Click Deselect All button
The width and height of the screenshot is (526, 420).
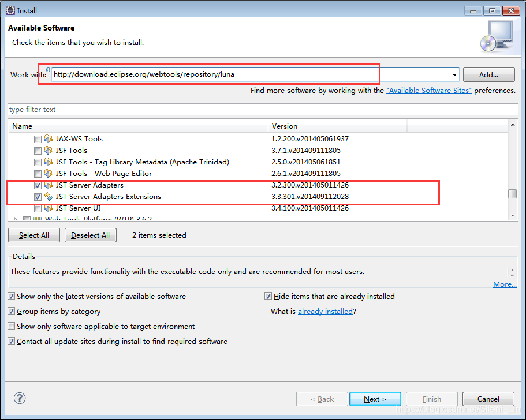[91, 235]
